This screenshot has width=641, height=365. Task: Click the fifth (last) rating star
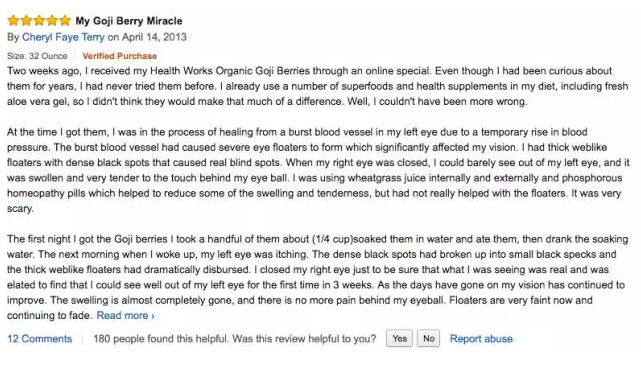point(65,20)
